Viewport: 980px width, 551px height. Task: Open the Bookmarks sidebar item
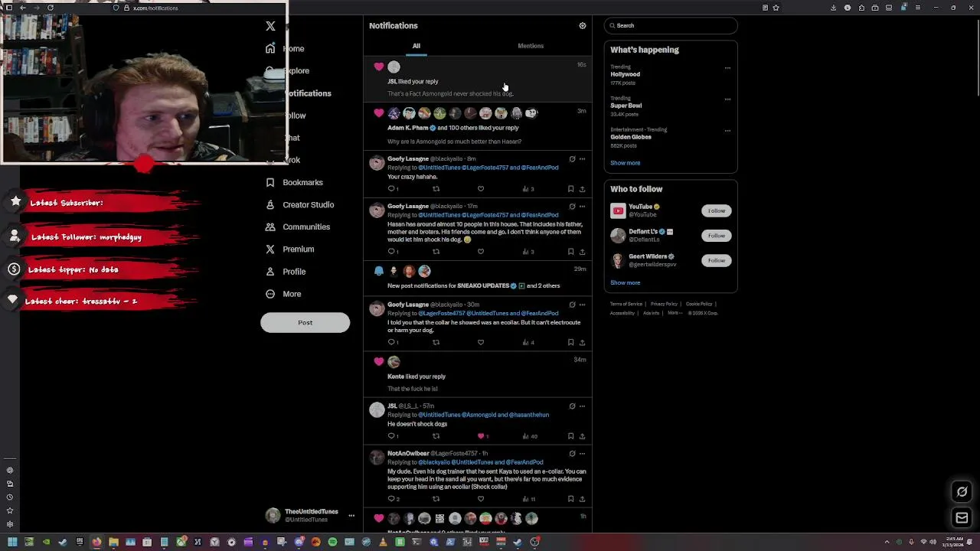pyautogui.click(x=294, y=182)
